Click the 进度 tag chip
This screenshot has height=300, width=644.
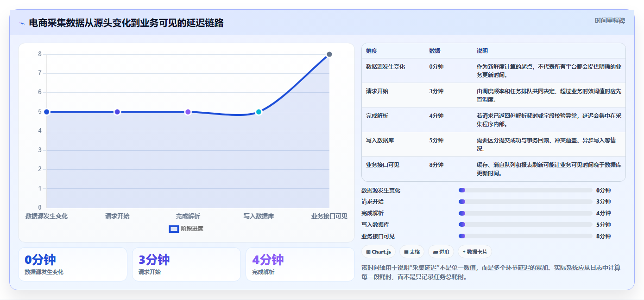click(441, 252)
